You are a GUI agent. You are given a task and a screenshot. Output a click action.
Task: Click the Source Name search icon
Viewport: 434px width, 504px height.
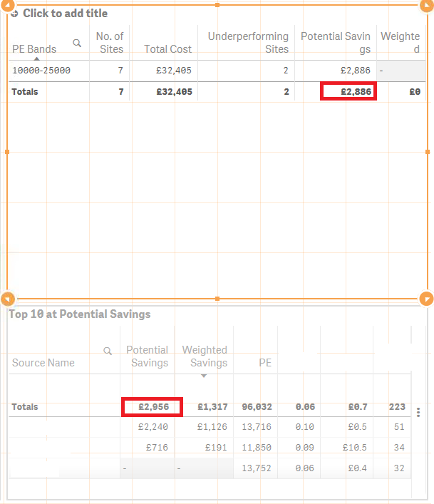click(108, 351)
